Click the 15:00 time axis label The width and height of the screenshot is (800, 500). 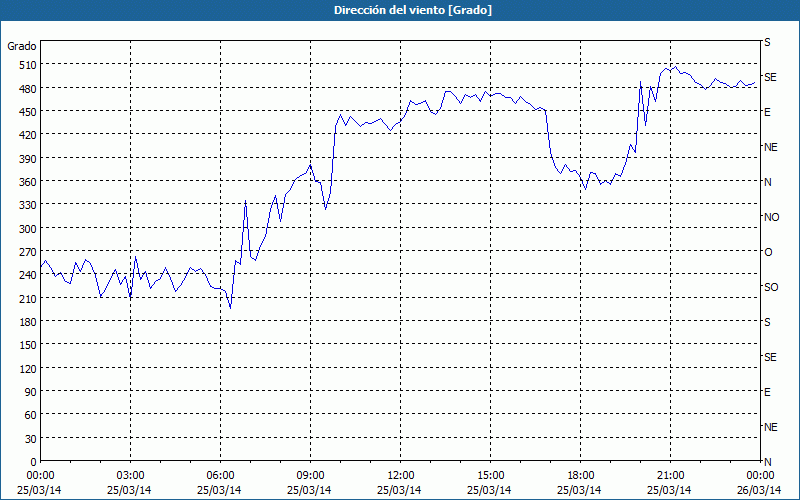[491, 476]
